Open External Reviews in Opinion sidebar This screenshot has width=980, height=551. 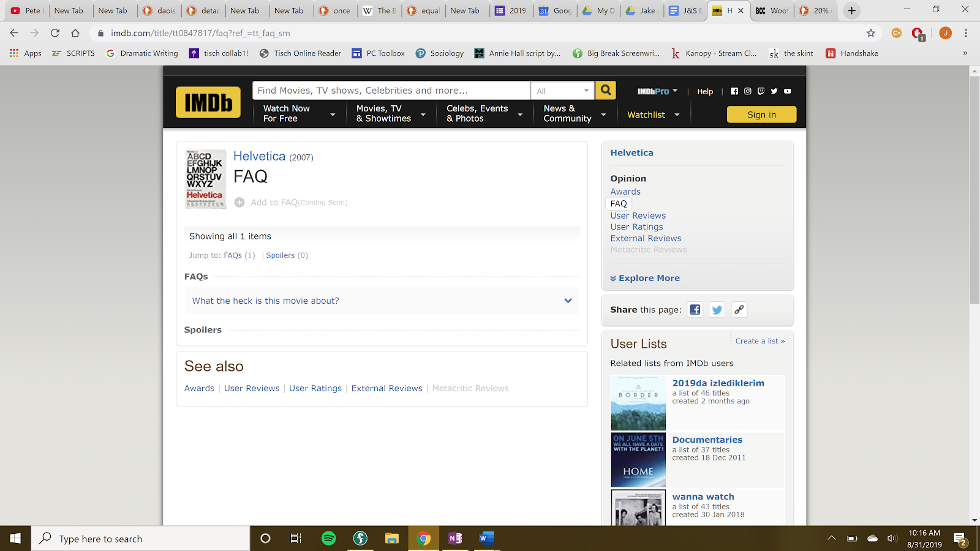pos(646,238)
